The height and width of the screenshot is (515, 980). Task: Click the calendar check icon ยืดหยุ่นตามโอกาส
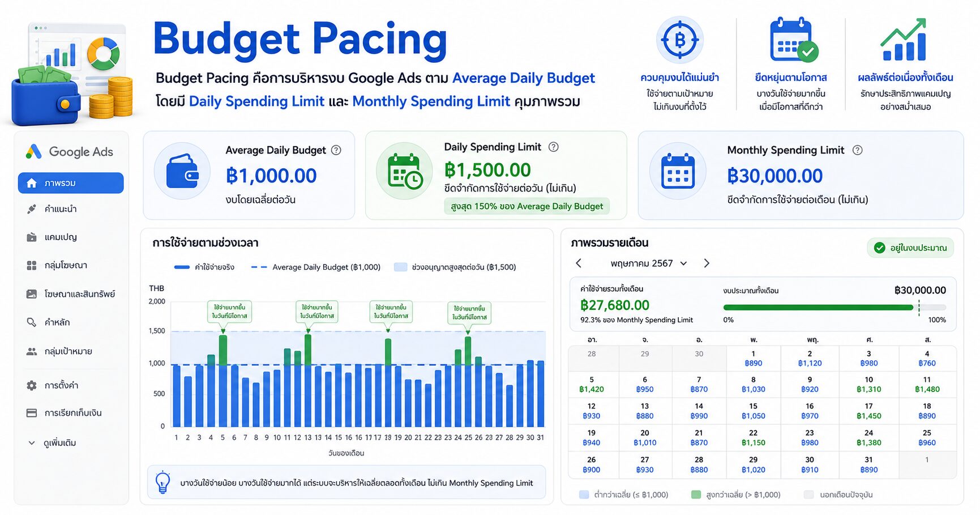(x=793, y=40)
